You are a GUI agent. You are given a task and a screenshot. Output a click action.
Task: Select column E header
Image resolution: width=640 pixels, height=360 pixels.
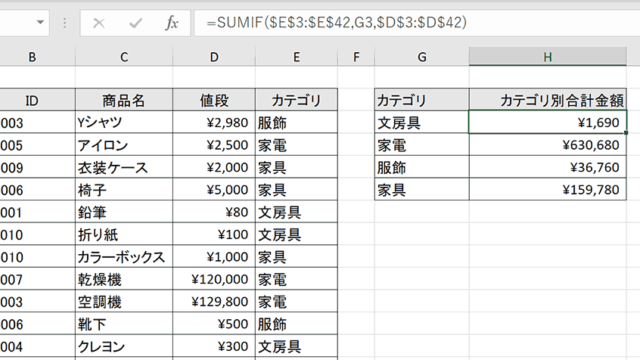pos(296,57)
